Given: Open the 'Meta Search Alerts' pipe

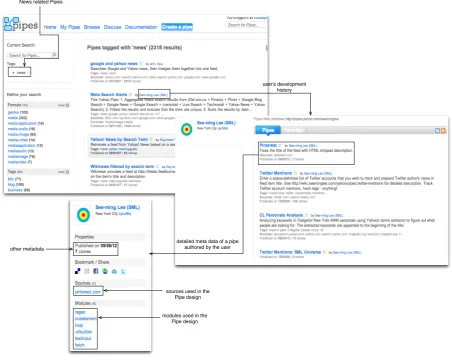Looking at the screenshot, I should pos(109,95).
